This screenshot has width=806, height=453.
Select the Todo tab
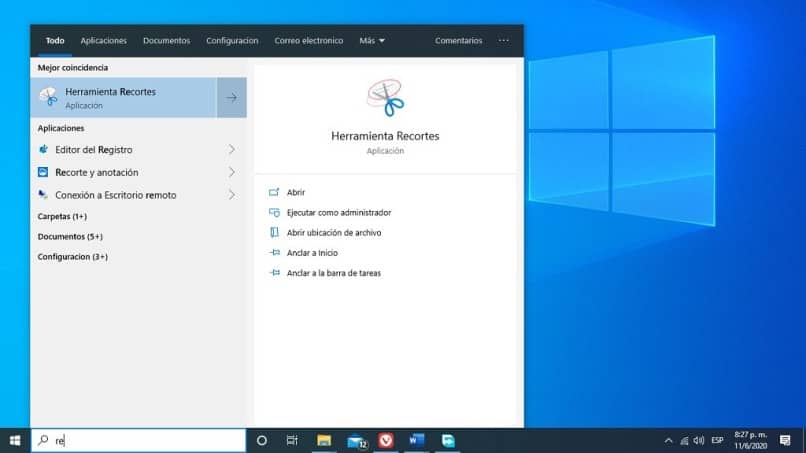pos(55,41)
